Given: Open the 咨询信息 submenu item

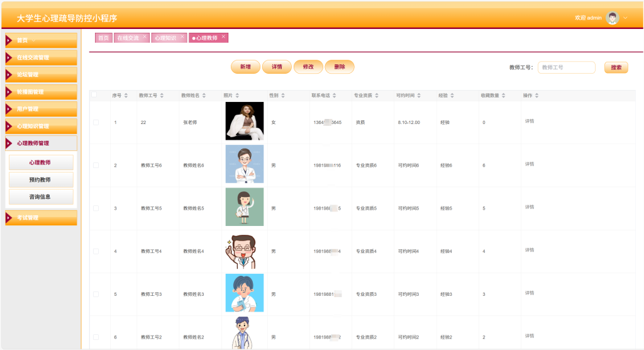Looking at the screenshot, I should [41, 196].
